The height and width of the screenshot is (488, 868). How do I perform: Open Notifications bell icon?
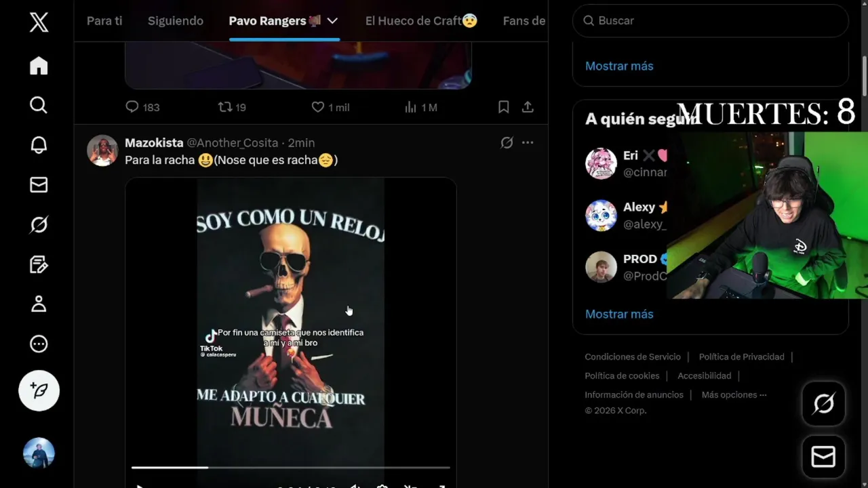tap(39, 145)
